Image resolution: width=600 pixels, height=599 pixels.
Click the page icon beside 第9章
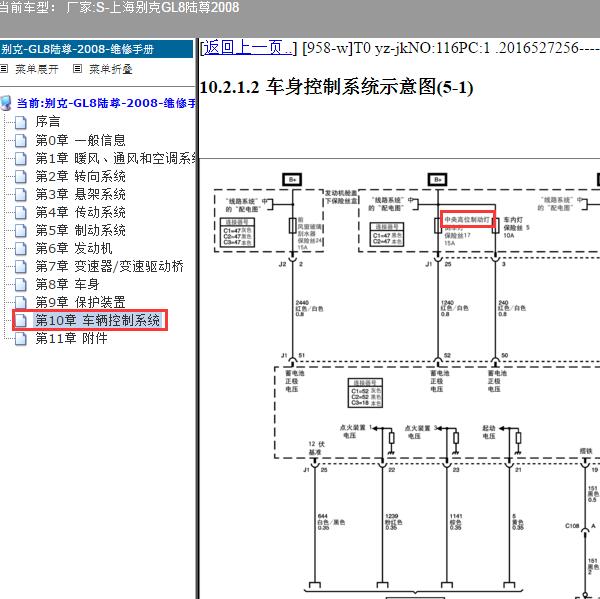[21, 302]
